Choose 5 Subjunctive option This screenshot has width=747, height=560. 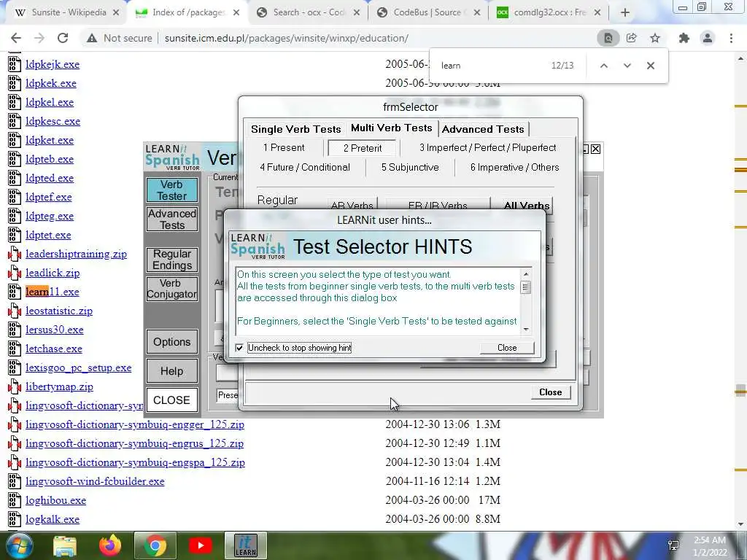410,167
